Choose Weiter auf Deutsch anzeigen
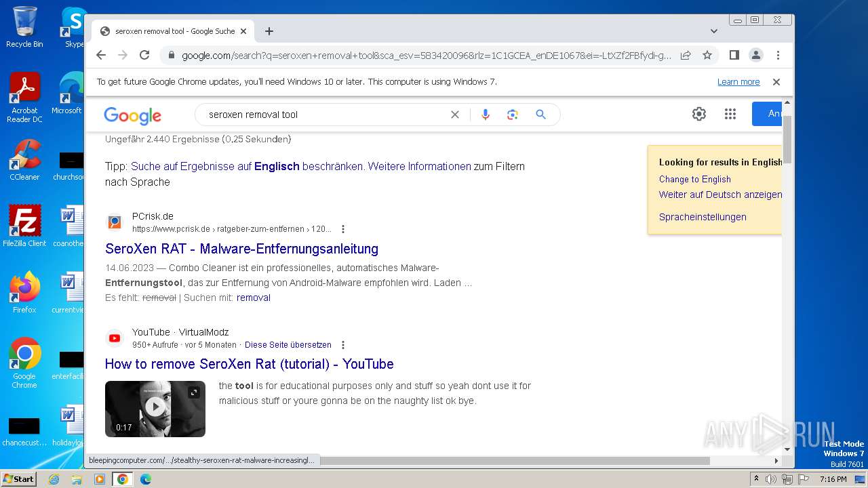 point(720,195)
